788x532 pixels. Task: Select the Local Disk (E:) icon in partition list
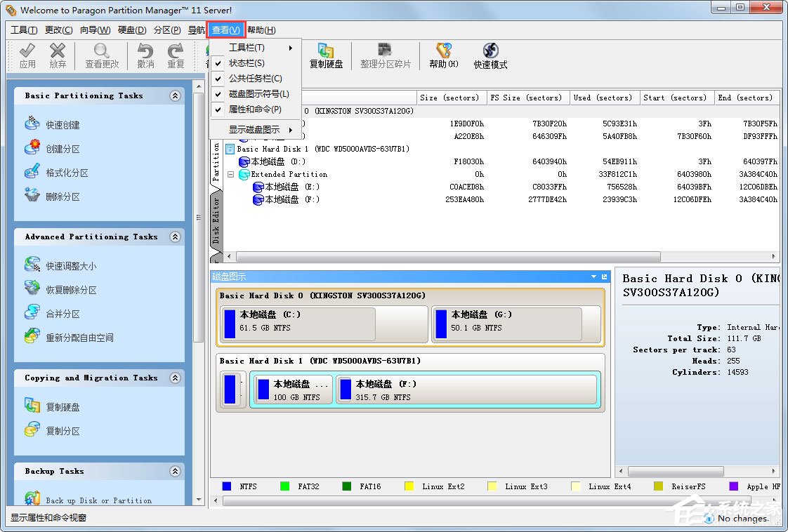pos(258,187)
